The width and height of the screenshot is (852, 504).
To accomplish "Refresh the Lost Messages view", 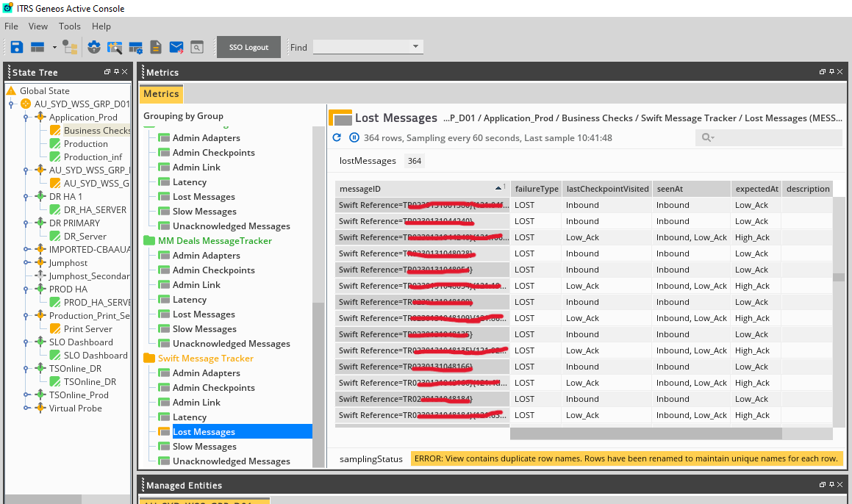I will tap(337, 137).
